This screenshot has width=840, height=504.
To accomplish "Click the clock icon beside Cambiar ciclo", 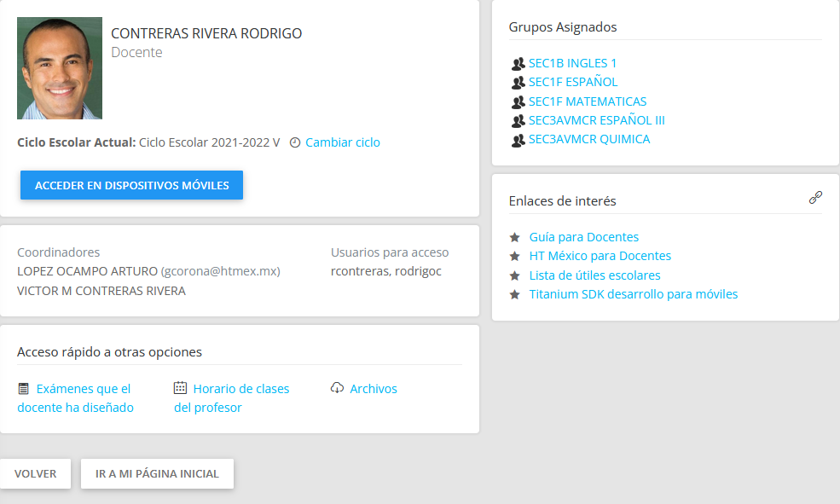I will pos(295,142).
